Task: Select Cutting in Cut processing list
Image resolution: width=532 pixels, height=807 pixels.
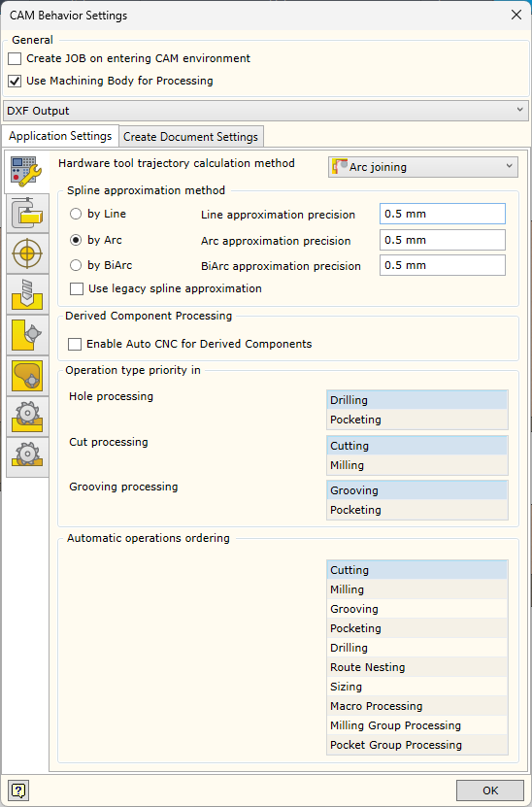Action: (x=417, y=446)
